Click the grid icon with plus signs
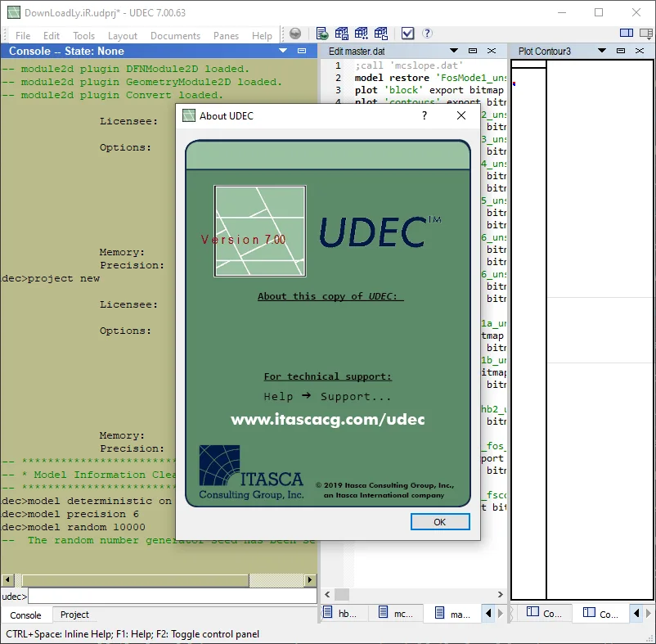This screenshot has height=644, width=656. point(361,34)
